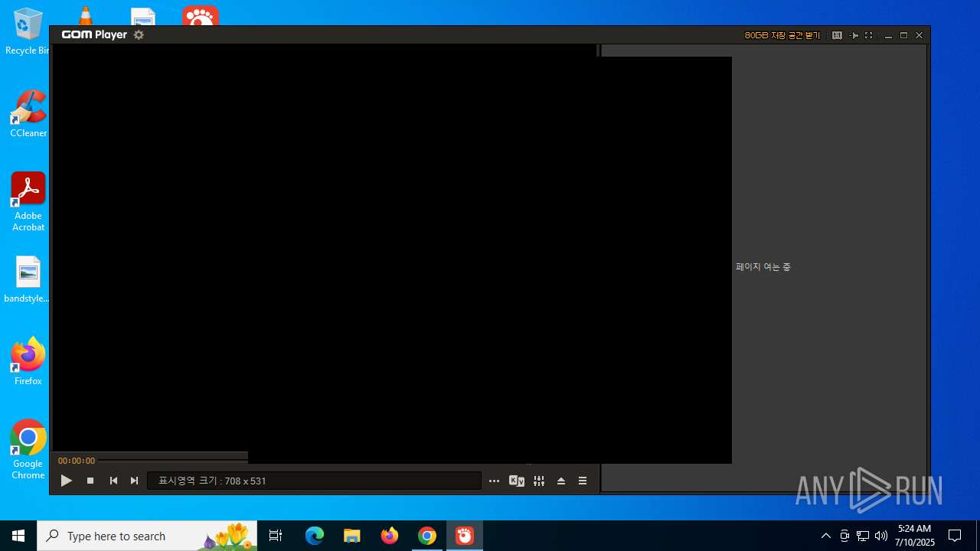This screenshot has width=980, height=551.
Task: Start playback with the Play button
Action: 67,481
